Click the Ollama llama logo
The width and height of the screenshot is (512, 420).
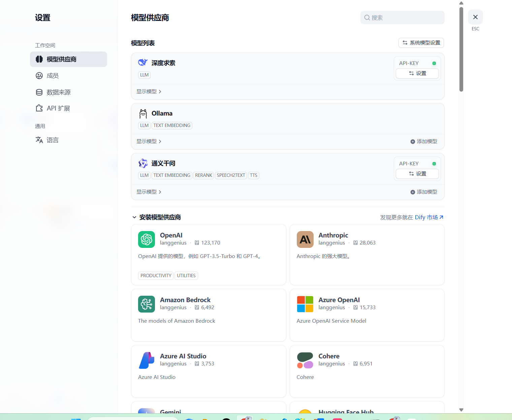coord(143,114)
